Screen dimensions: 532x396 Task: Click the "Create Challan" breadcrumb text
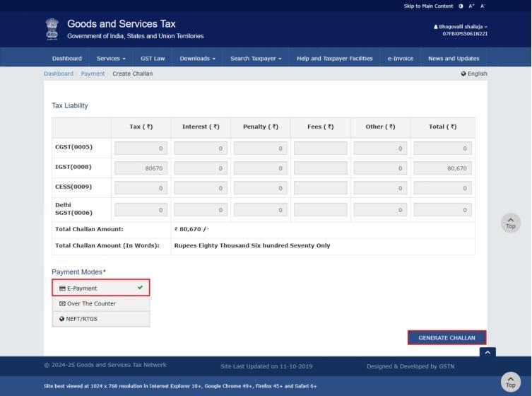coord(133,74)
